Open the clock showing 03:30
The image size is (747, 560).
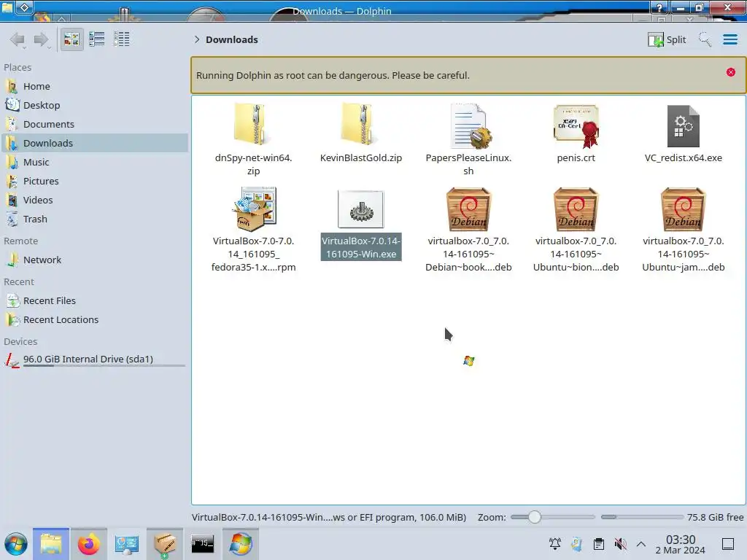(x=681, y=544)
